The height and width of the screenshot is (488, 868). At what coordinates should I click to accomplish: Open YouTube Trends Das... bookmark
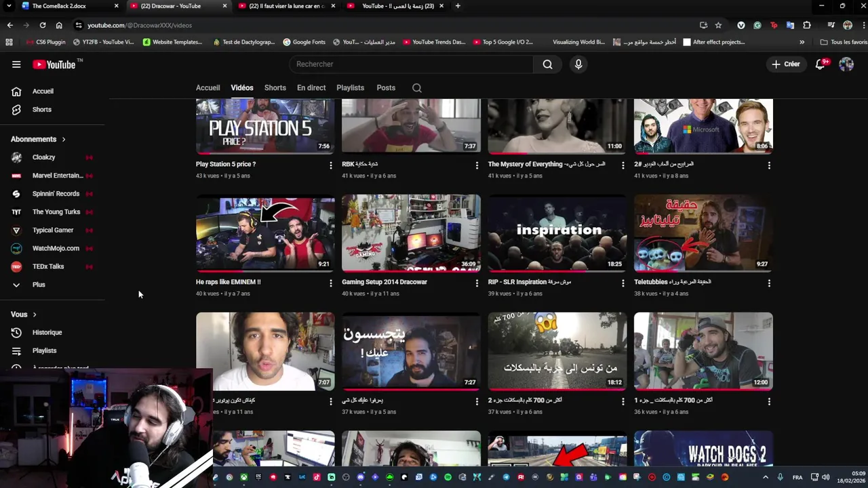click(x=434, y=42)
